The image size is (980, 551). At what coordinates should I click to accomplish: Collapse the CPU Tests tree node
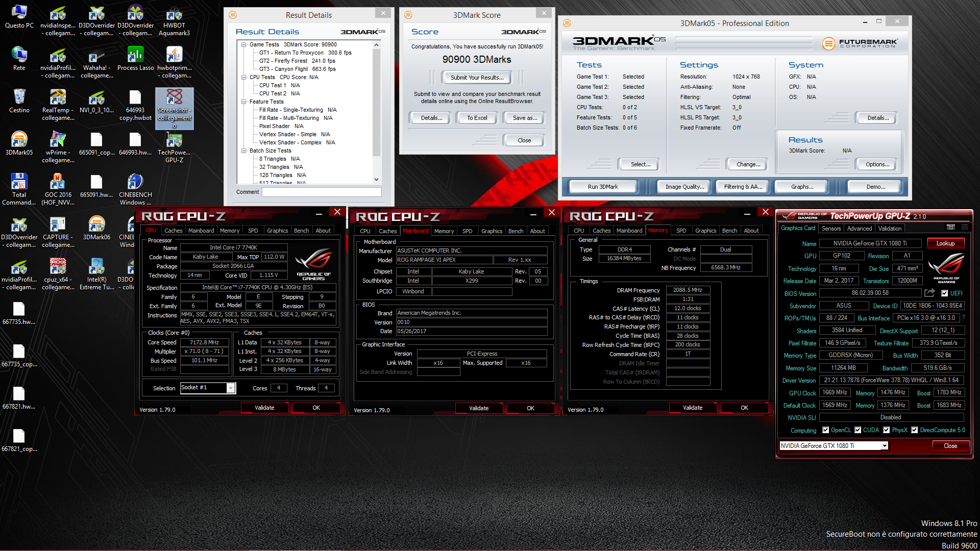pos(244,77)
